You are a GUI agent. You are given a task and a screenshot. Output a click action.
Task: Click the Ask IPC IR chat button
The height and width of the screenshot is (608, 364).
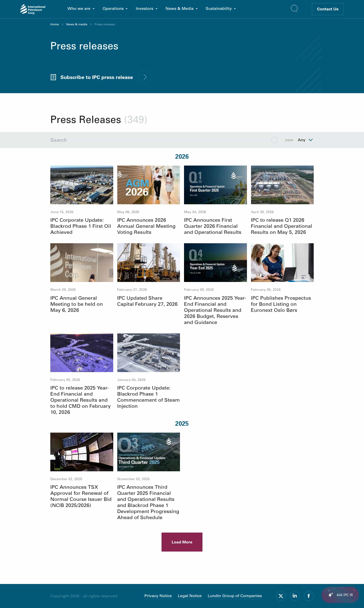(x=340, y=595)
